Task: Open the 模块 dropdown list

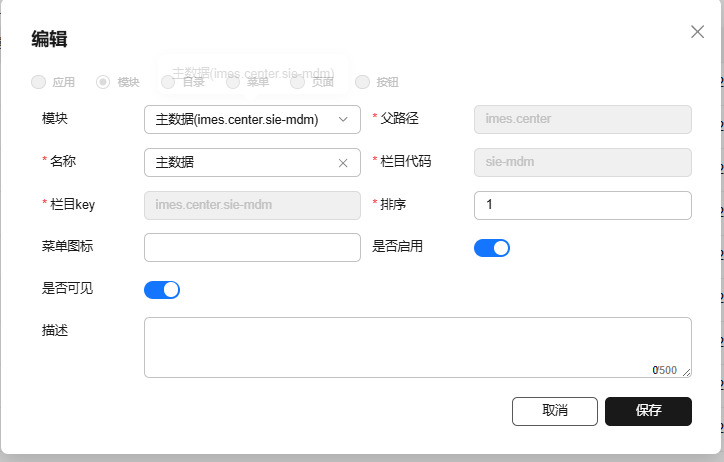Action: 252,120
